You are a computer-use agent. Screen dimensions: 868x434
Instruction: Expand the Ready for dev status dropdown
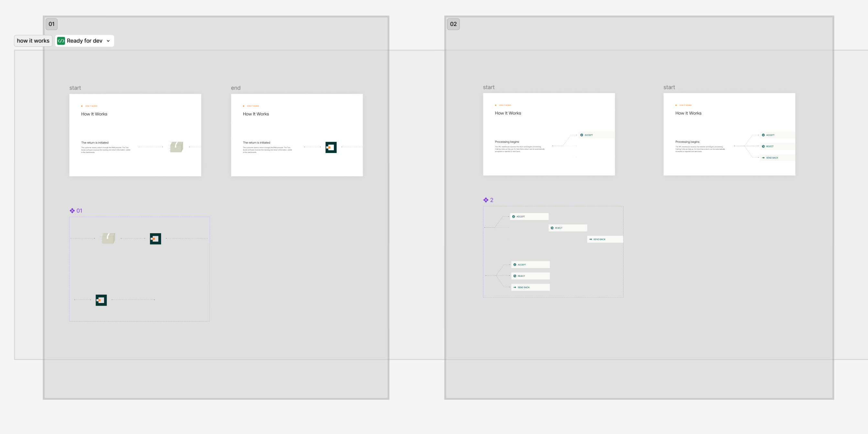[x=108, y=41]
